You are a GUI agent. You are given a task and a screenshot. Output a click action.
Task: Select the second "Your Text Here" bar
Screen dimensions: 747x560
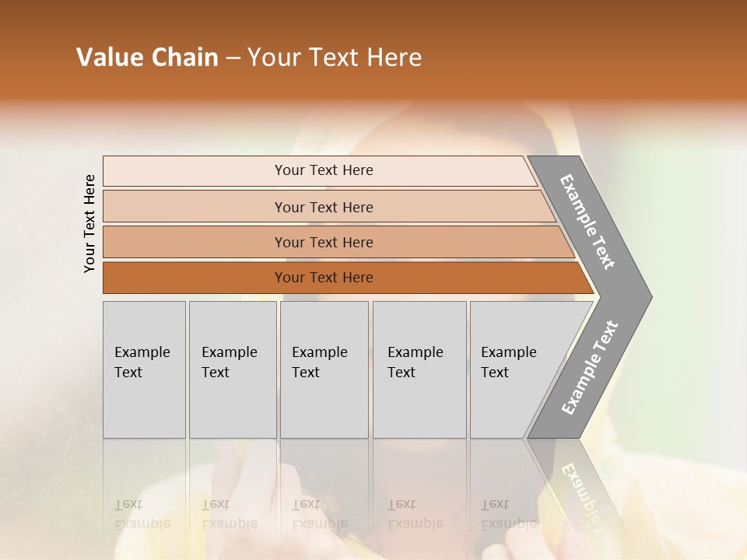324,207
